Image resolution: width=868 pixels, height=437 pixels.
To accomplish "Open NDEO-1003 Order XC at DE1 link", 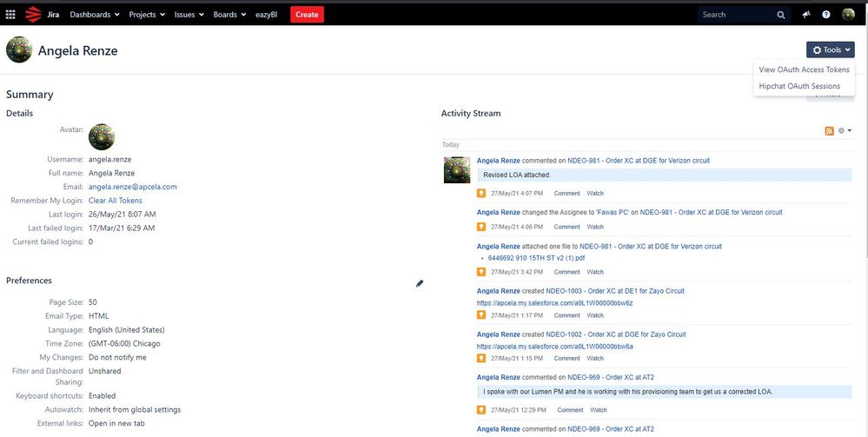I will tap(615, 291).
